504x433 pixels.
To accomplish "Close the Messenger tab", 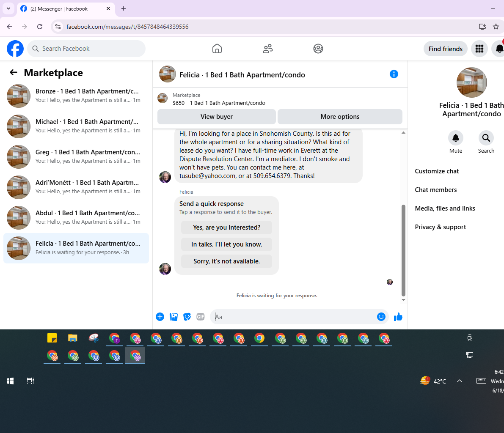I will click(x=108, y=9).
